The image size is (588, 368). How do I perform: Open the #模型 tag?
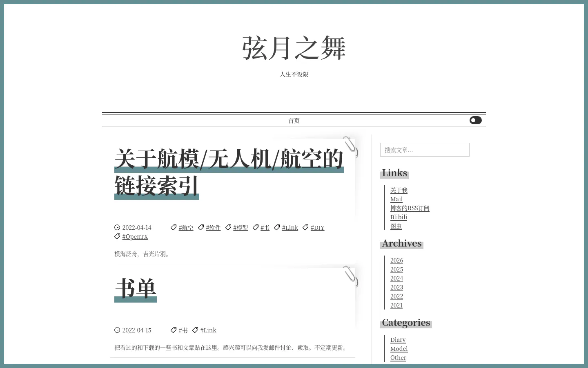(241, 228)
